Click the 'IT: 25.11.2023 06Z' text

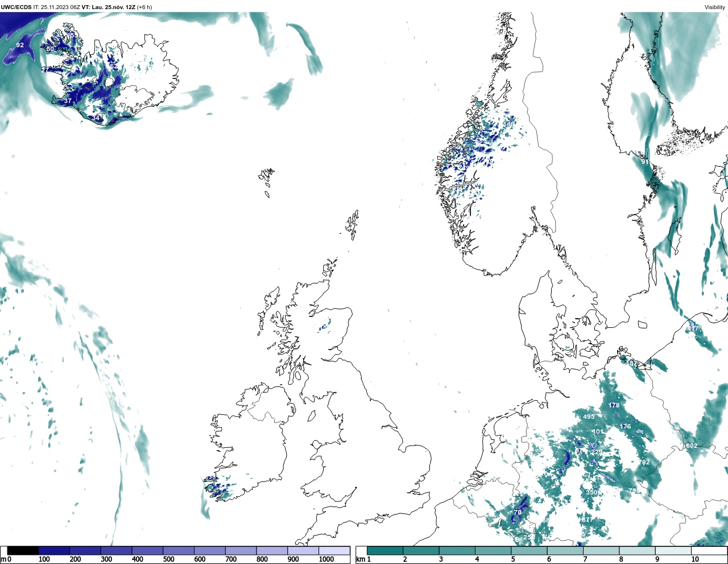coord(56,7)
